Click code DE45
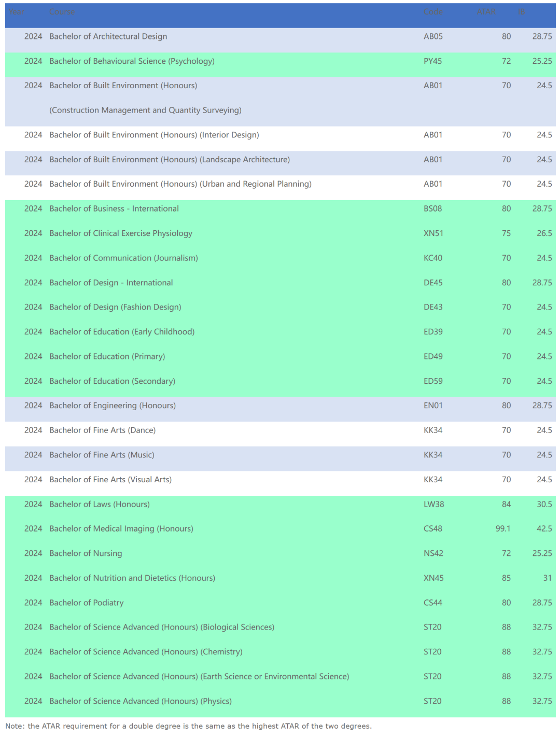Image resolution: width=560 pixels, height=740 pixels. [433, 283]
